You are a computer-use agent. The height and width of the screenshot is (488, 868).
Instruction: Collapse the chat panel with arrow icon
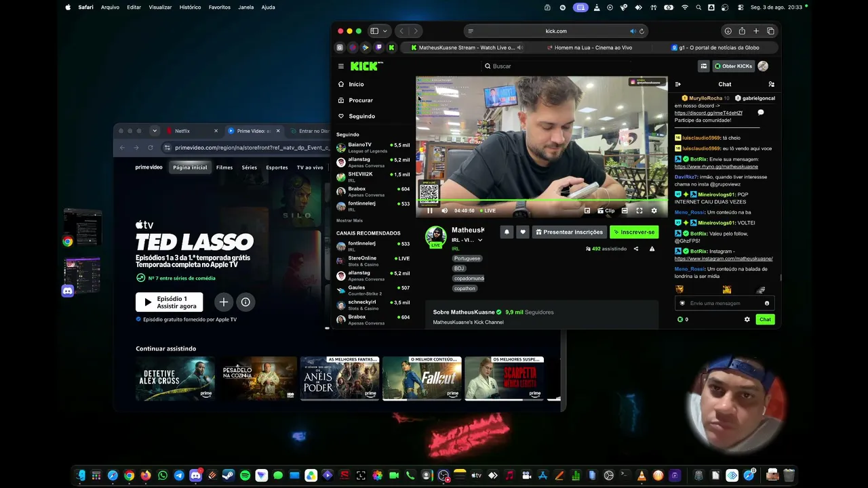[x=677, y=85]
